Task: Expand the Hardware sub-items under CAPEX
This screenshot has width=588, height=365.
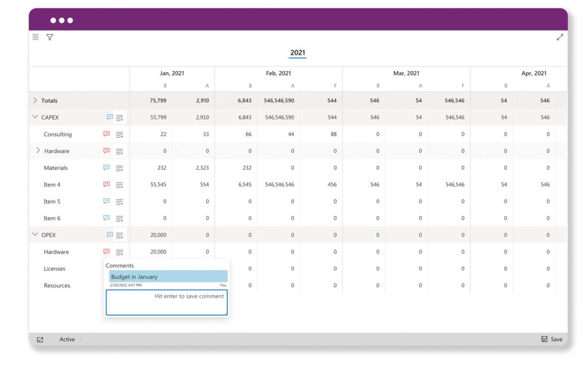Action: pyautogui.click(x=37, y=151)
